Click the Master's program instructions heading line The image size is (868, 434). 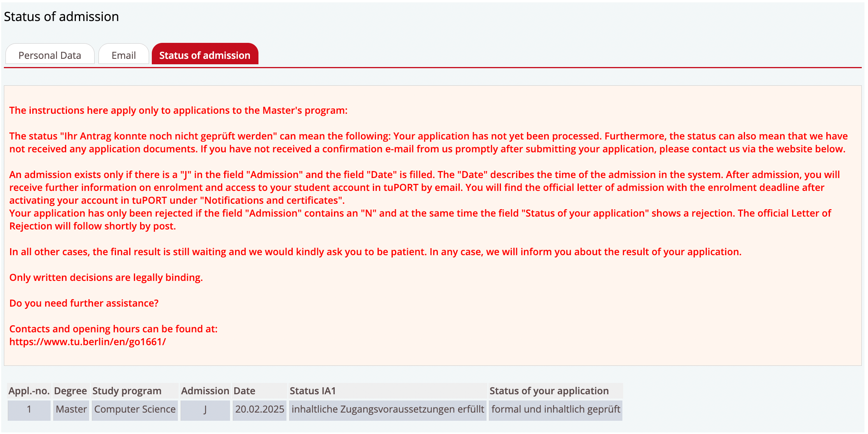(x=178, y=110)
